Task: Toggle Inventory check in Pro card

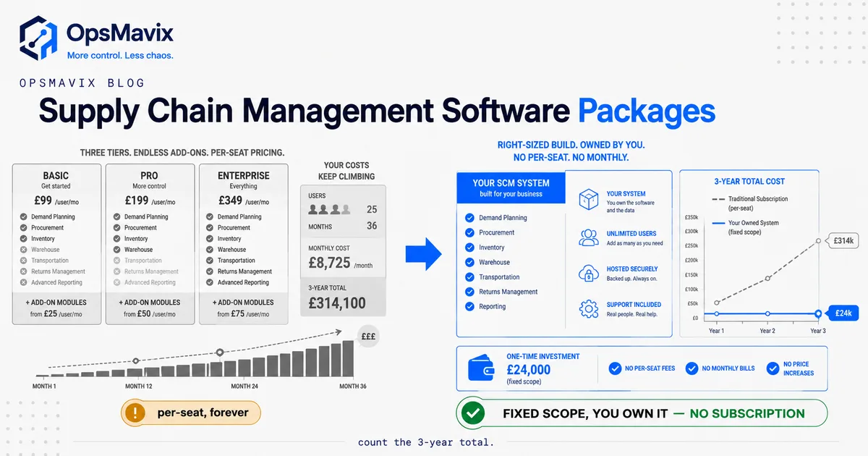Action: (117, 239)
